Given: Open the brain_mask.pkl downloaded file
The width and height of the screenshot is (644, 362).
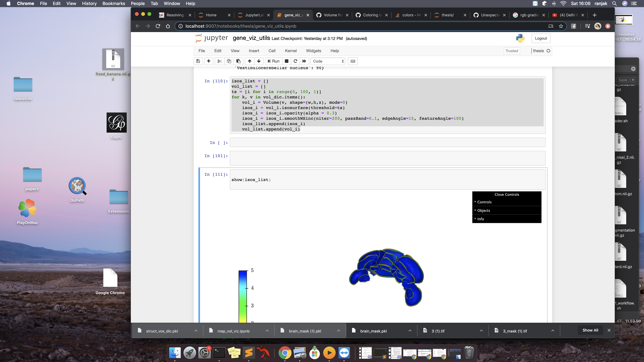Looking at the screenshot, I should tap(373, 331).
